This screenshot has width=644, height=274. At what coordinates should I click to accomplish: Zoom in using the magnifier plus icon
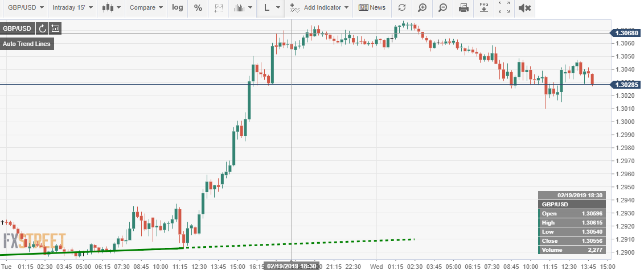tap(422, 8)
